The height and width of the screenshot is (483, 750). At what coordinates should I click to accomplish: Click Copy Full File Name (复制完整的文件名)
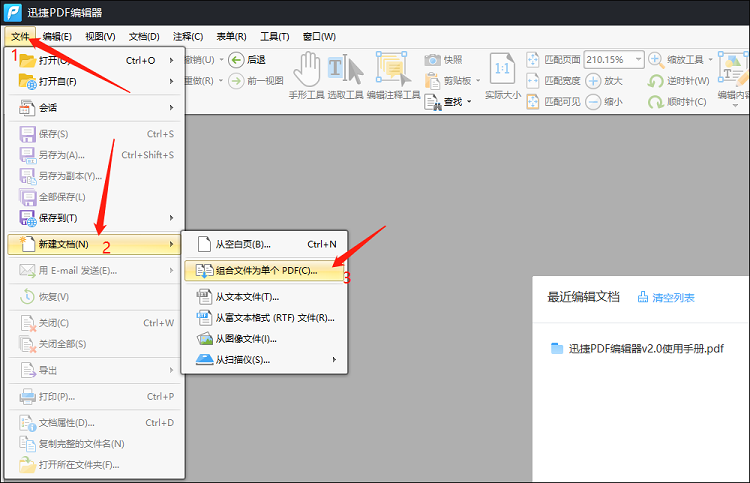(94, 444)
